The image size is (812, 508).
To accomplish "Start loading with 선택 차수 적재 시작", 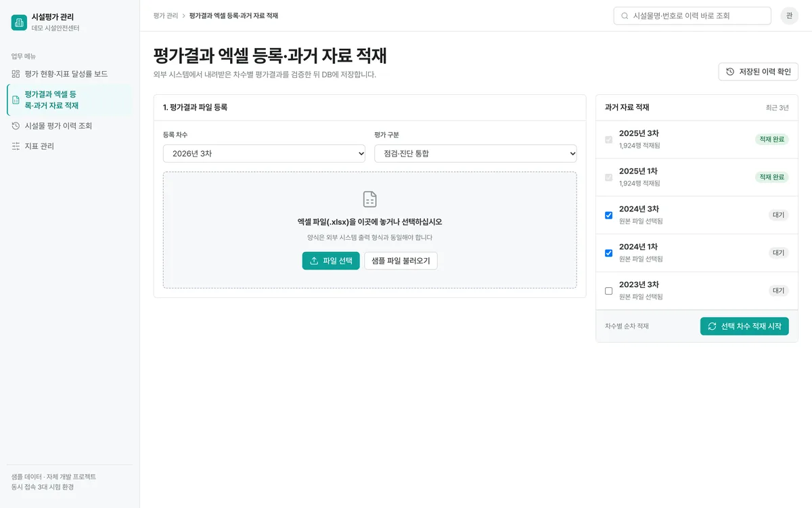I will pyautogui.click(x=744, y=326).
